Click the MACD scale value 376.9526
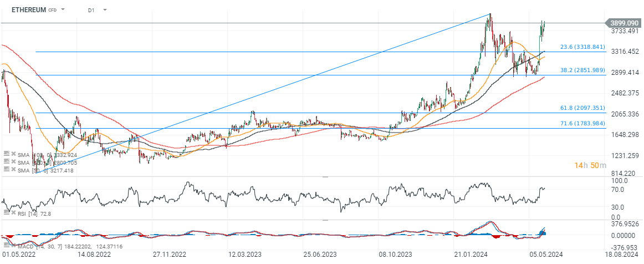The image size is (644, 264). tap(626, 224)
